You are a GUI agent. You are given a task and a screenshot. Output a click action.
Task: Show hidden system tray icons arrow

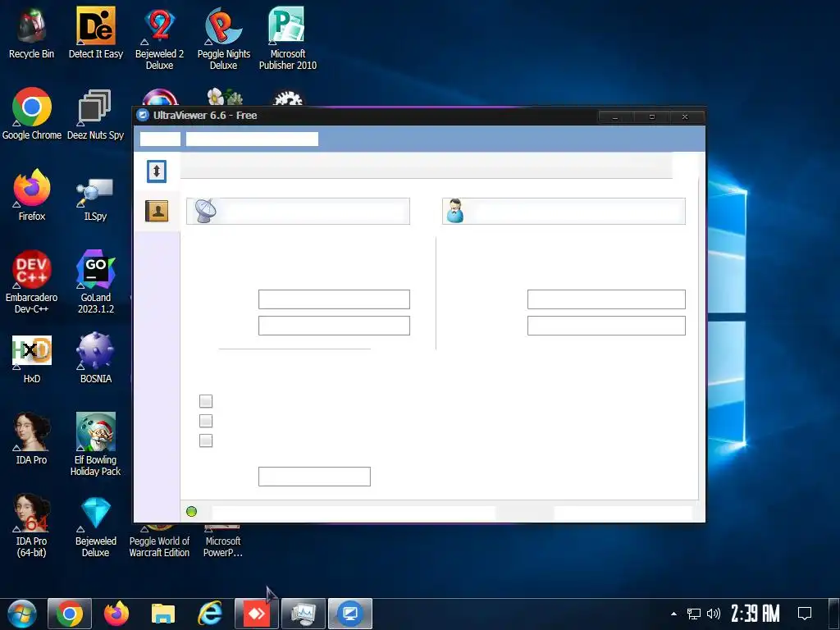pyautogui.click(x=674, y=614)
